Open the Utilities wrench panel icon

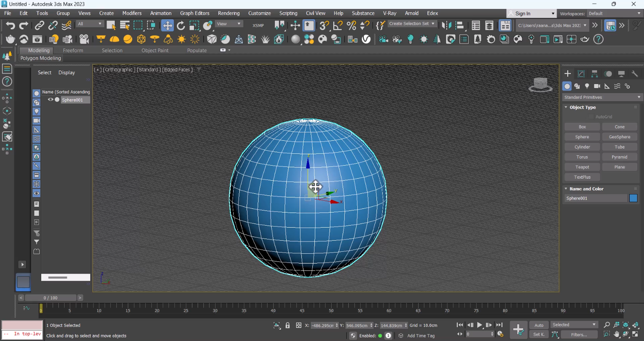point(635,74)
